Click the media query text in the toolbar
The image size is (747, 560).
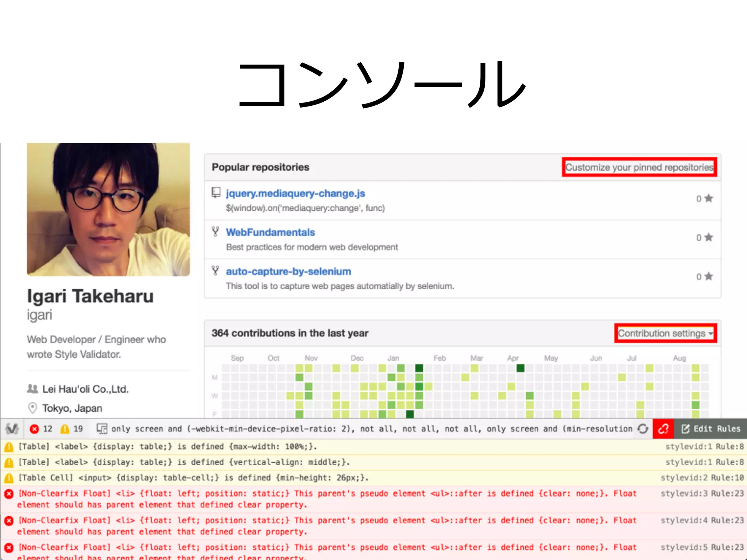tap(372, 429)
